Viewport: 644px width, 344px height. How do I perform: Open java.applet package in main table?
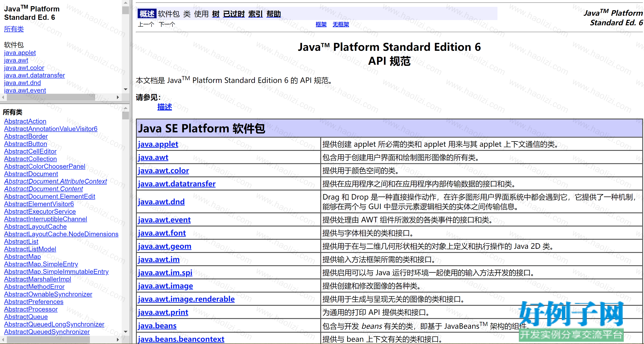158,144
